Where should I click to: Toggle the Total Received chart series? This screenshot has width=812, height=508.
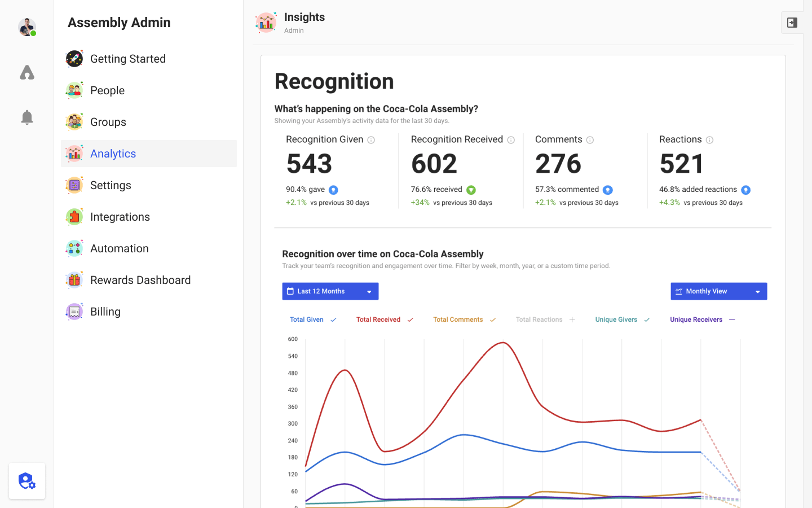point(385,319)
